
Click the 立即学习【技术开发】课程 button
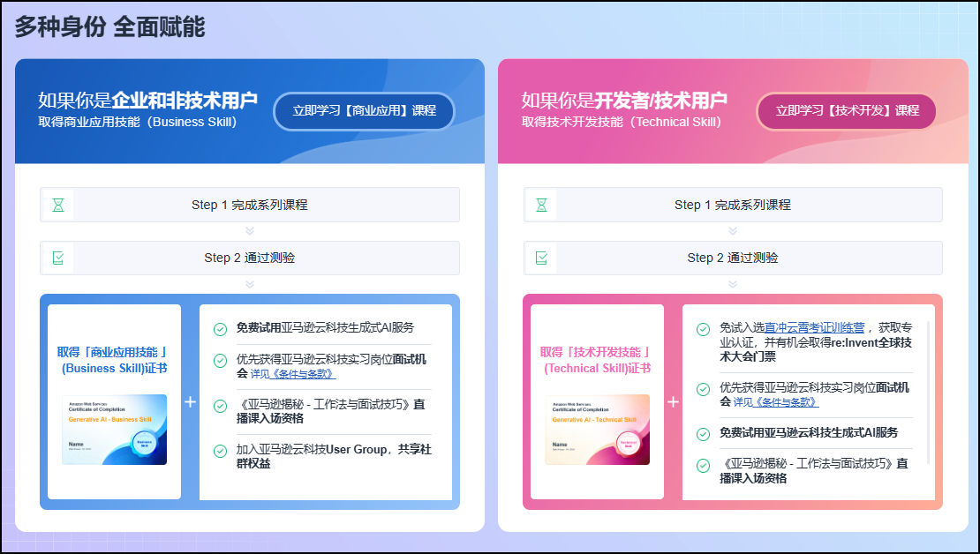pos(847,111)
